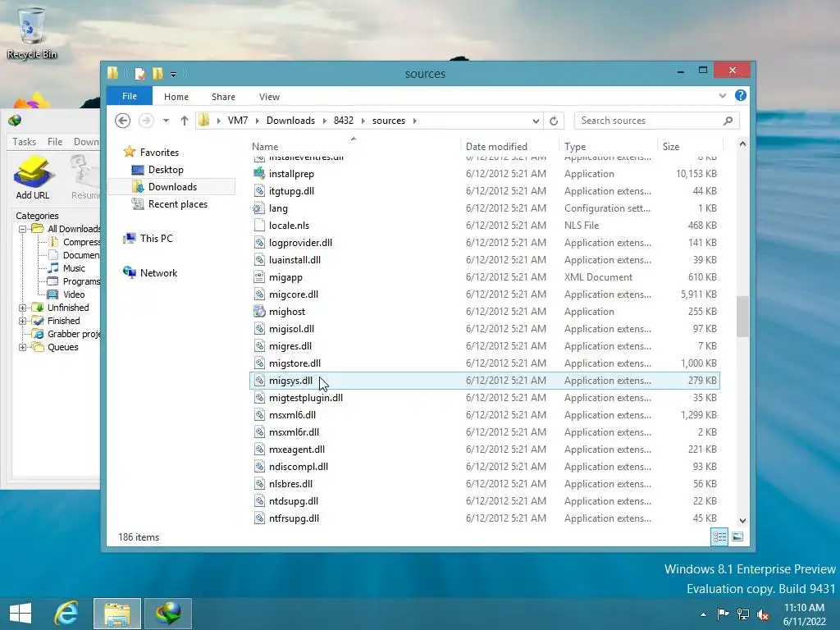Expand Finished category in download manager
The height and width of the screenshot is (630, 840).
22,321
